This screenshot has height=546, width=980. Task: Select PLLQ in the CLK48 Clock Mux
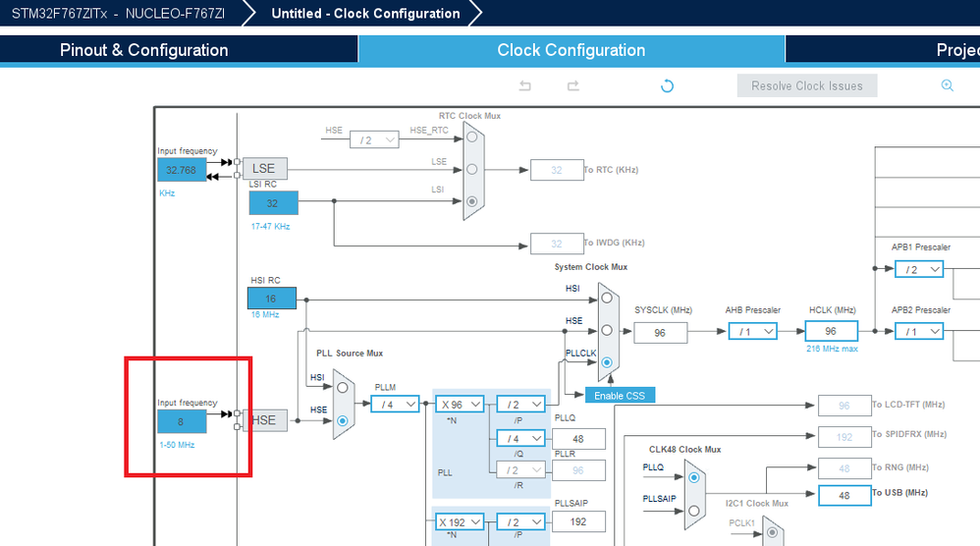pyautogui.click(x=693, y=477)
